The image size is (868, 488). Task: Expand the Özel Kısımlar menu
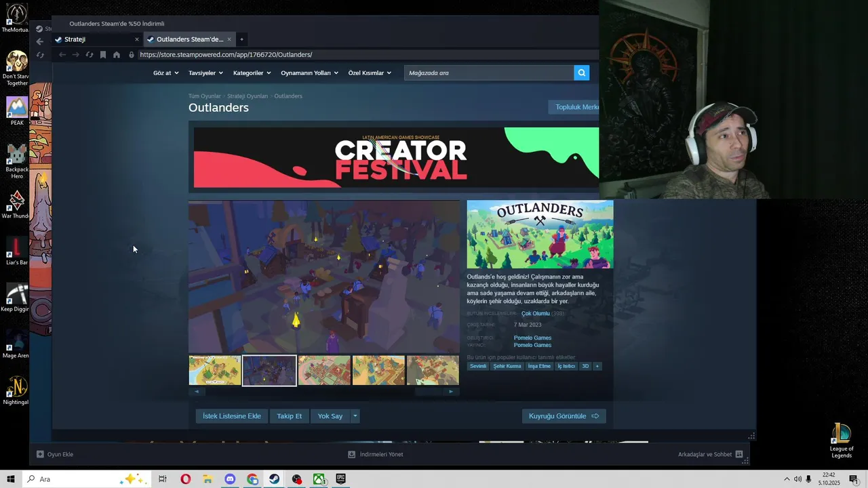pos(370,73)
